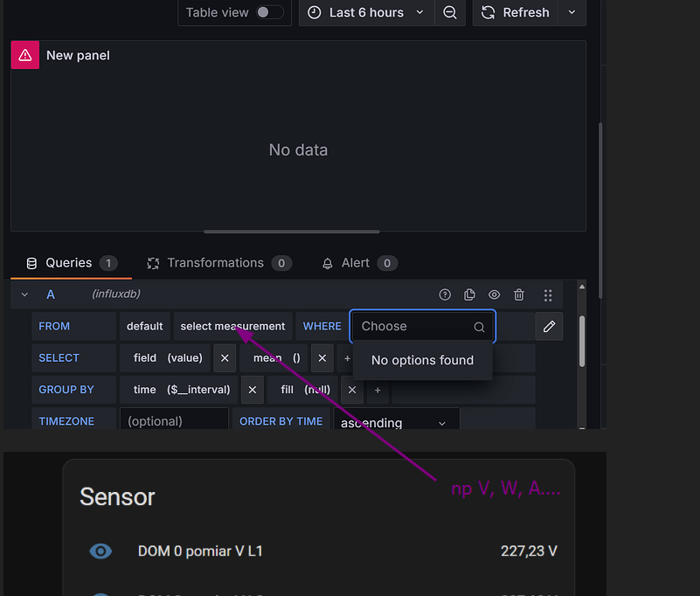This screenshot has width=700, height=596.
Task: Click the select measurement button
Action: (232, 326)
